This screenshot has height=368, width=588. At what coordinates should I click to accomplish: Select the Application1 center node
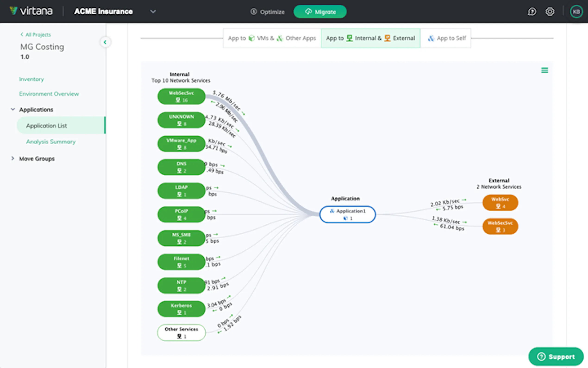point(347,214)
